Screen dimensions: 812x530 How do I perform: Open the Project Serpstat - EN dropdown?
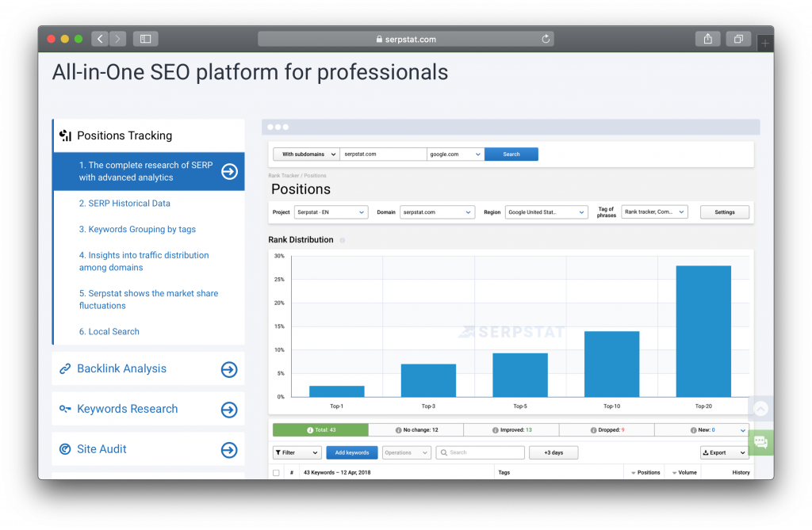[x=331, y=212]
